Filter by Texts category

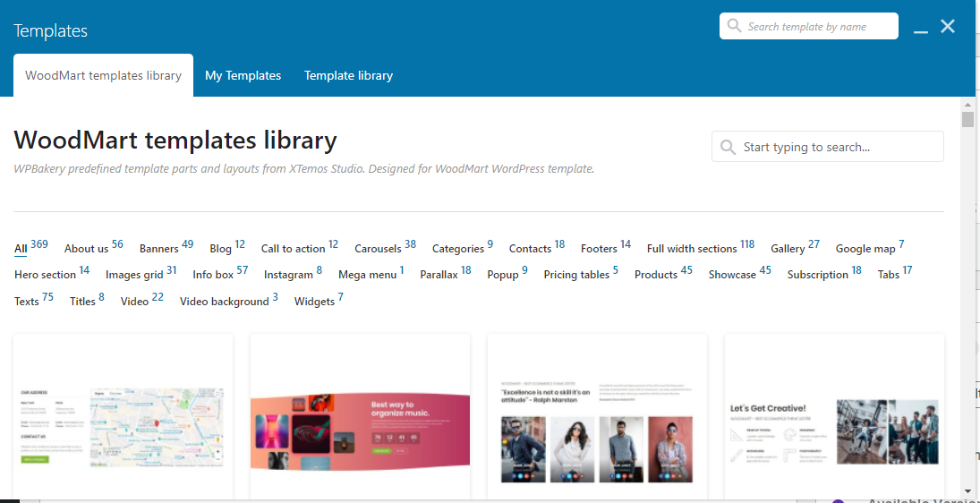(34, 300)
